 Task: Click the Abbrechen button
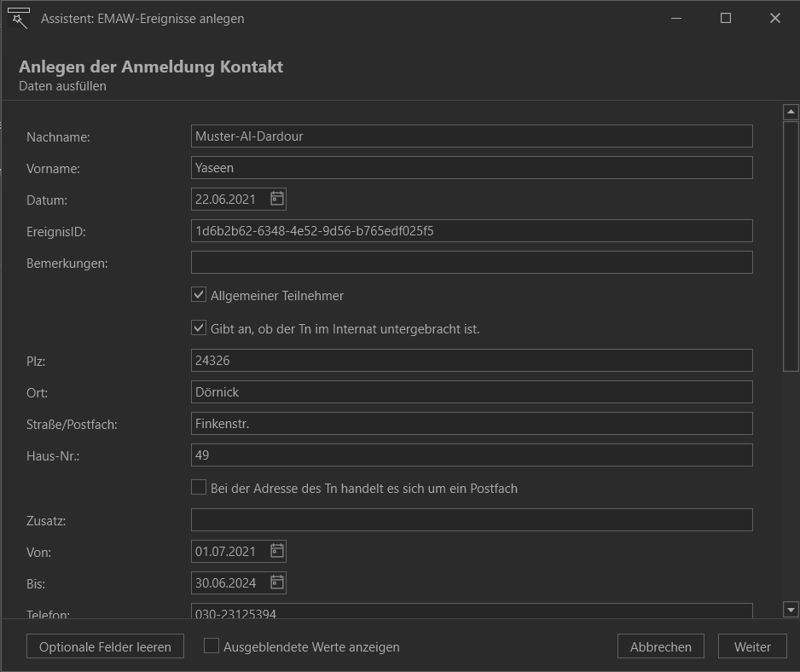click(x=661, y=646)
